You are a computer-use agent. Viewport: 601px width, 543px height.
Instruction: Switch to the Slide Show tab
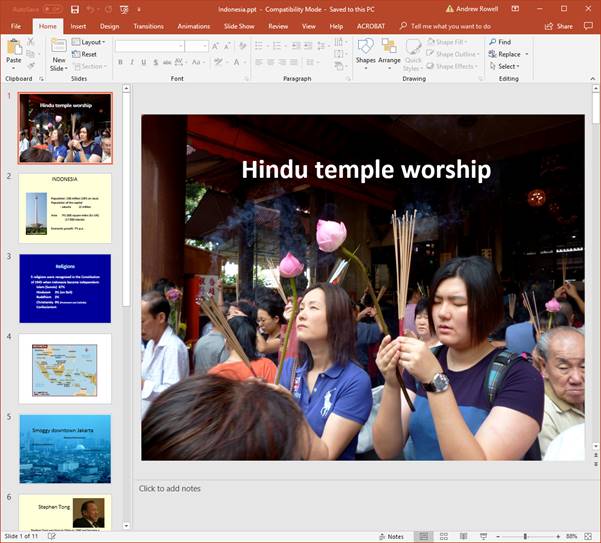coord(238,26)
